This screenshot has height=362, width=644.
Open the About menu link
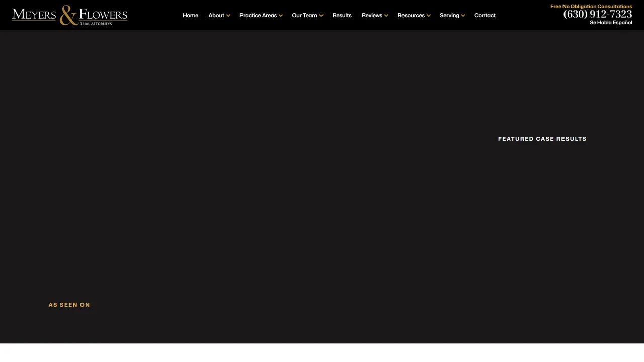coord(216,15)
